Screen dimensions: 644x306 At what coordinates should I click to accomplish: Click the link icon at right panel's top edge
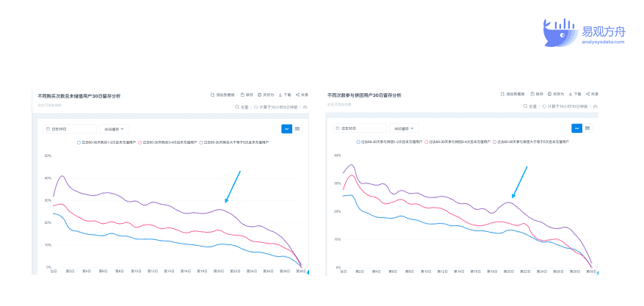point(596,106)
